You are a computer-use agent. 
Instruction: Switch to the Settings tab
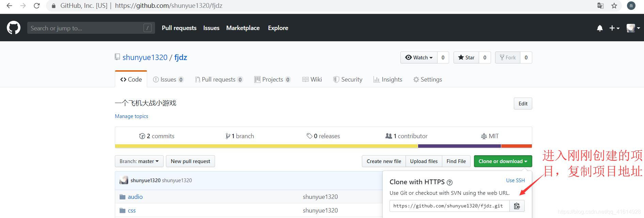[428, 79]
